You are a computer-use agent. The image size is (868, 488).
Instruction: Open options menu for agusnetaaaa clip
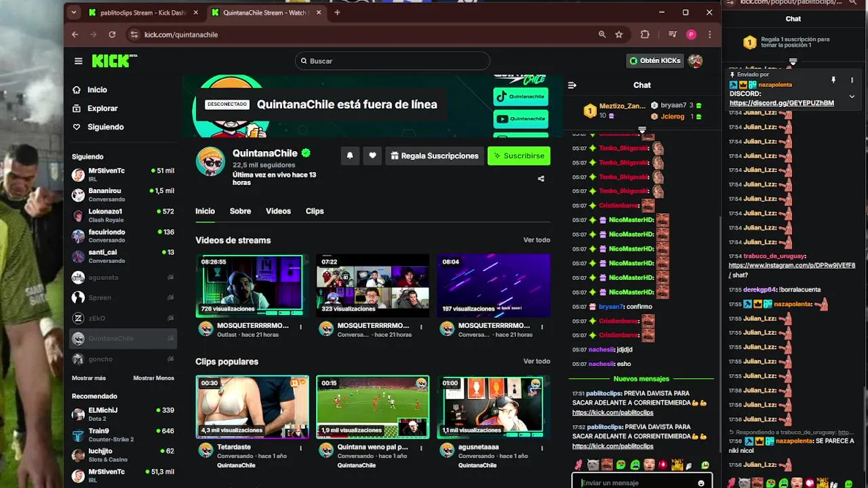coord(542,448)
